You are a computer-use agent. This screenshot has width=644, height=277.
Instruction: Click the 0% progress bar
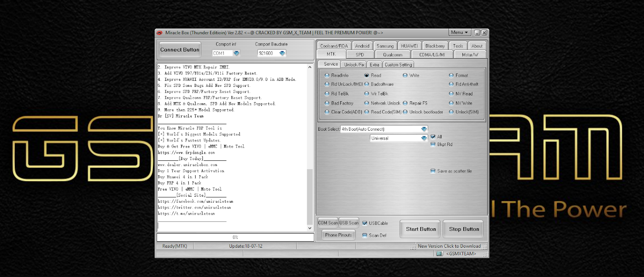(x=235, y=237)
